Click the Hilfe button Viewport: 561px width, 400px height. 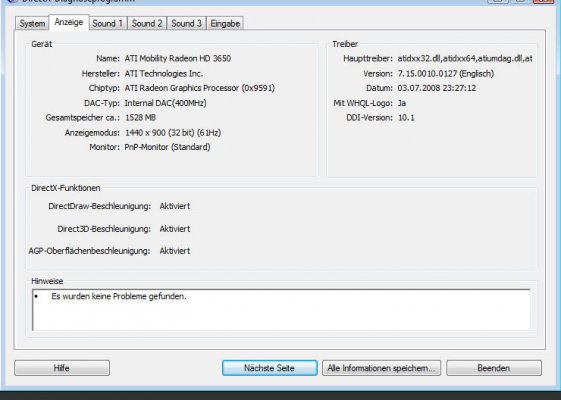point(62,368)
